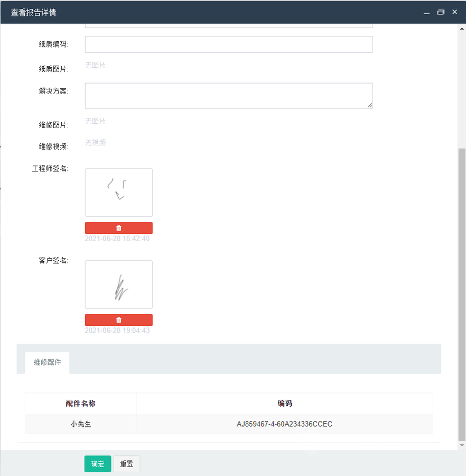Click the 2021-06-28 16:42:40 signature timestamp
This screenshot has height=476, width=466.
(117, 239)
